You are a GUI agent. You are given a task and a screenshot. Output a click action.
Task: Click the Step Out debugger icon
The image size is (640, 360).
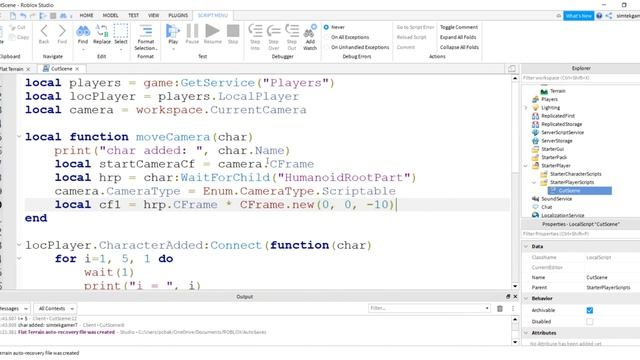point(292,31)
